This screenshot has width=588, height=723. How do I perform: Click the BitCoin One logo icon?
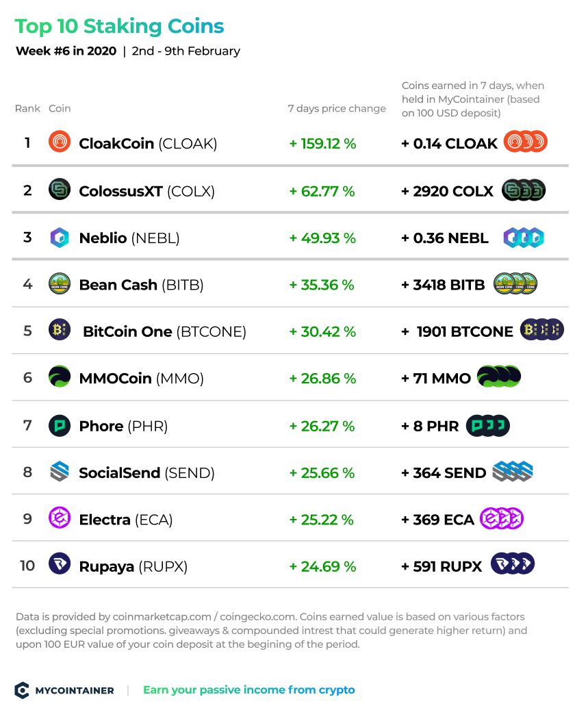point(60,330)
